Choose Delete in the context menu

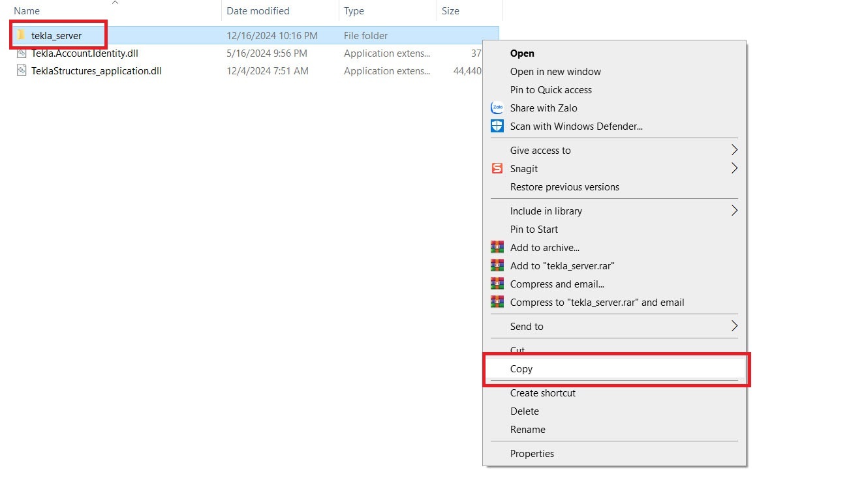[x=525, y=411]
